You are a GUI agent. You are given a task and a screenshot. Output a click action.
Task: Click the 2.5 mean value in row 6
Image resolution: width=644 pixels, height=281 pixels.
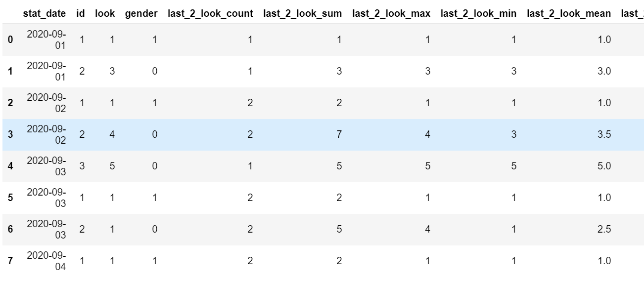604,229
